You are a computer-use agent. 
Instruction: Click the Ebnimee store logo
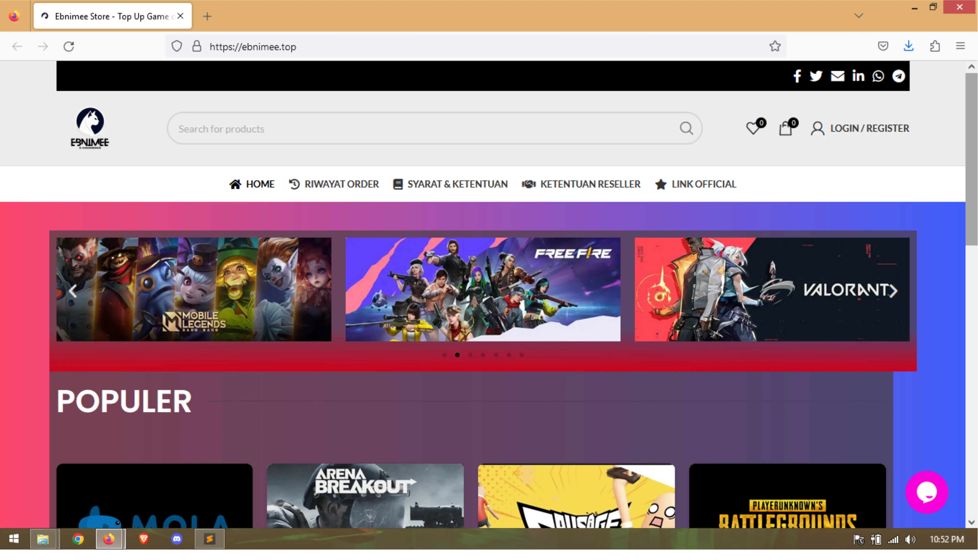pos(90,128)
